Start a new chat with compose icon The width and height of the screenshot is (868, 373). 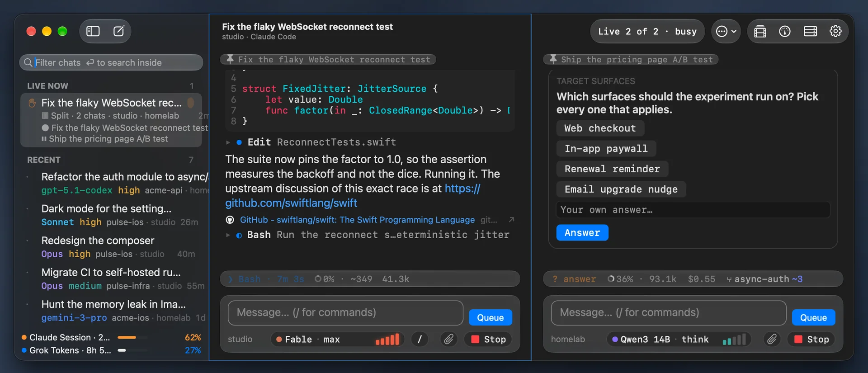point(118,31)
